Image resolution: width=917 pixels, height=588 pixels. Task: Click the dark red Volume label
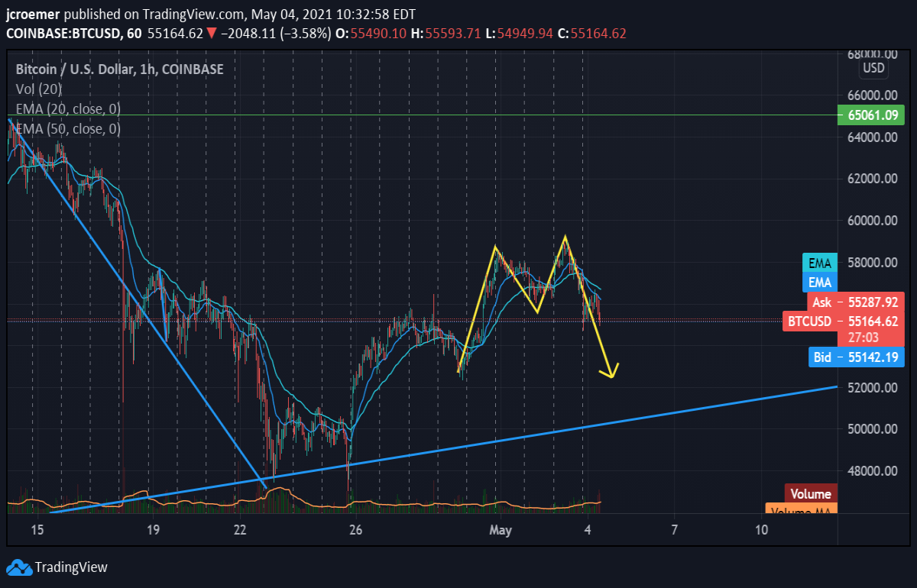pos(811,494)
